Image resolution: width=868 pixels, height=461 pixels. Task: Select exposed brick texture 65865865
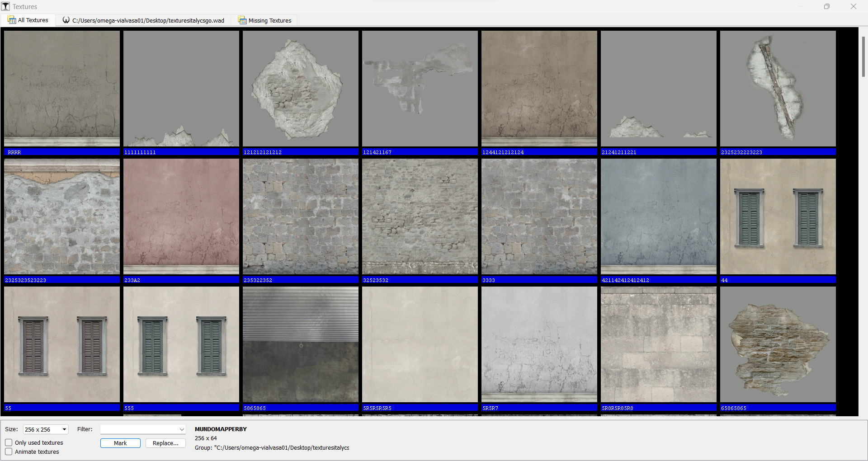(778, 344)
